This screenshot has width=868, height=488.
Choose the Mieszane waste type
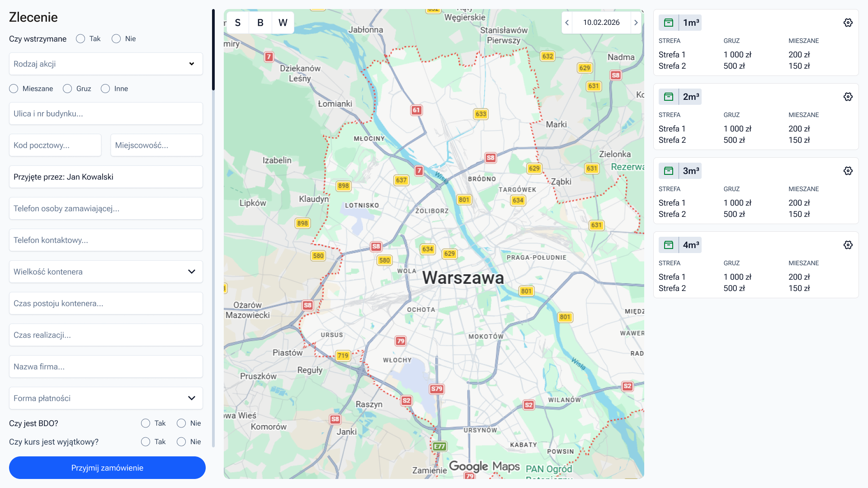click(x=14, y=89)
